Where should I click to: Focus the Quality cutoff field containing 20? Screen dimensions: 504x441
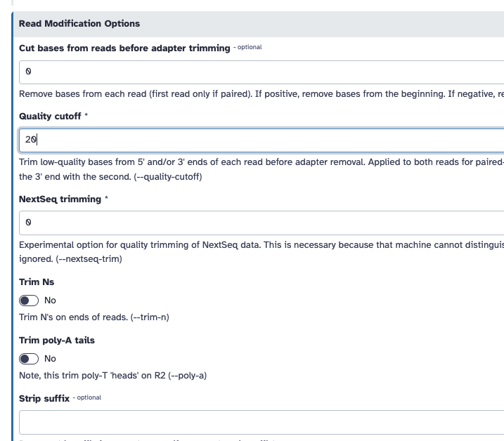(x=260, y=140)
